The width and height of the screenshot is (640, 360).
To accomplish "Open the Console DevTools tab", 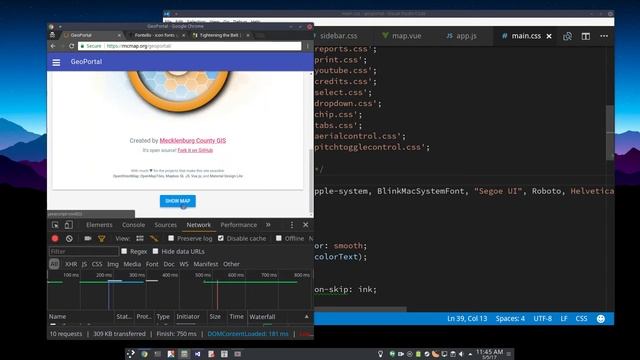I will pyautogui.click(x=133, y=225).
